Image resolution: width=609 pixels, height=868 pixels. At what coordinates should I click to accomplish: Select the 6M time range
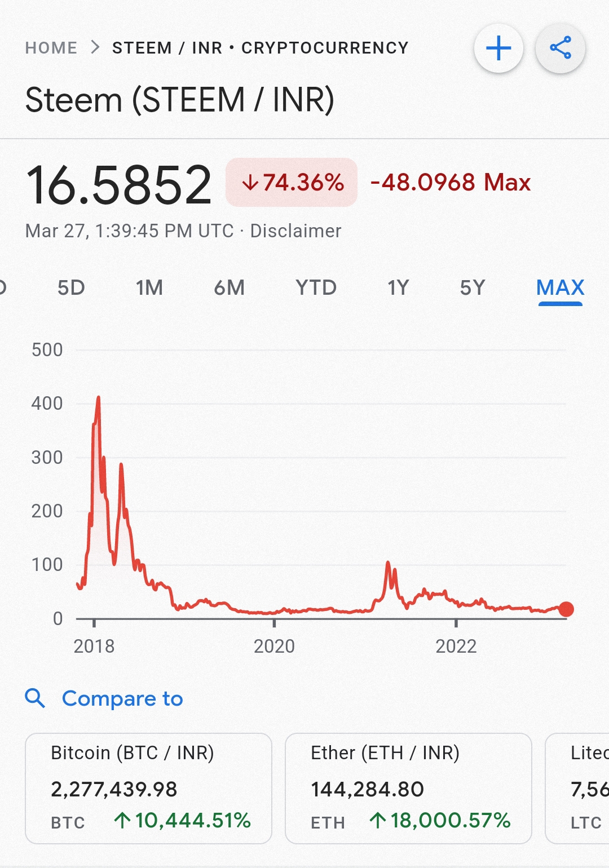(x=229, y=288)
